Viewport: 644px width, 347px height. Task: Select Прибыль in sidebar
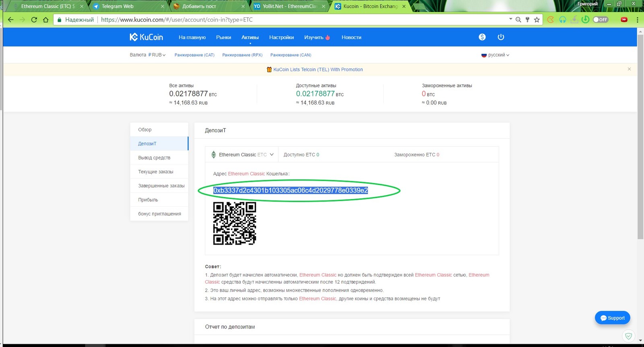point(159,200)
